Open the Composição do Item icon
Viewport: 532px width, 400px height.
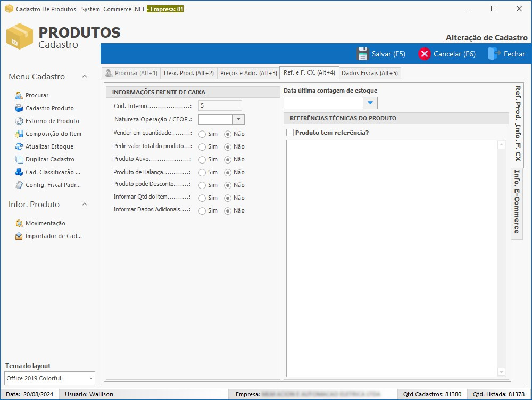(x=19, y=134)
